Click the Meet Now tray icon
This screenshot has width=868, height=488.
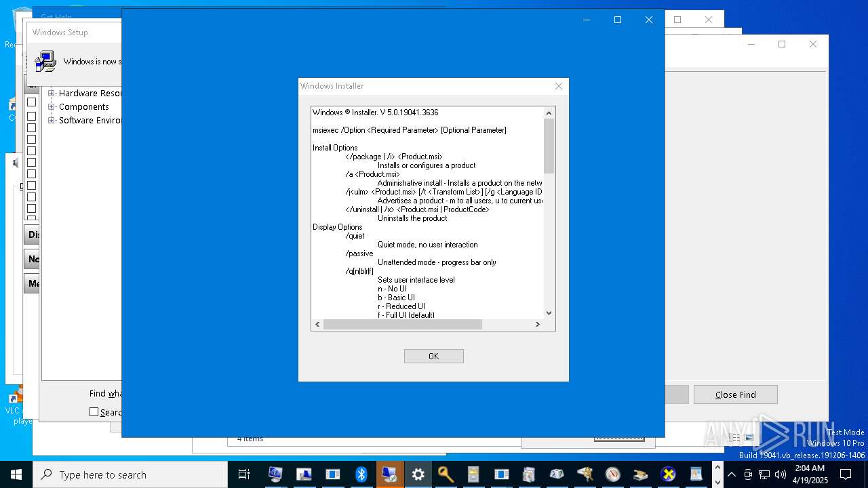(x=748, y=474)
